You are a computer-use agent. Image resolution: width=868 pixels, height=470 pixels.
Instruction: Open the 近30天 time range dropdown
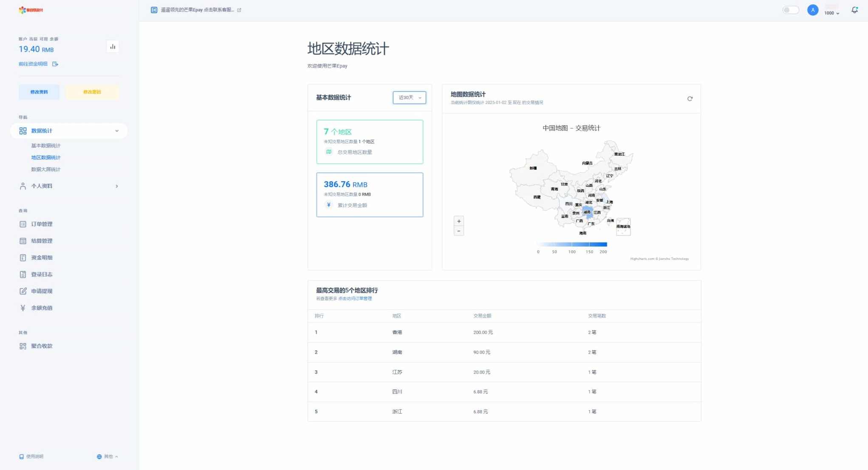(x=409, y=98)
